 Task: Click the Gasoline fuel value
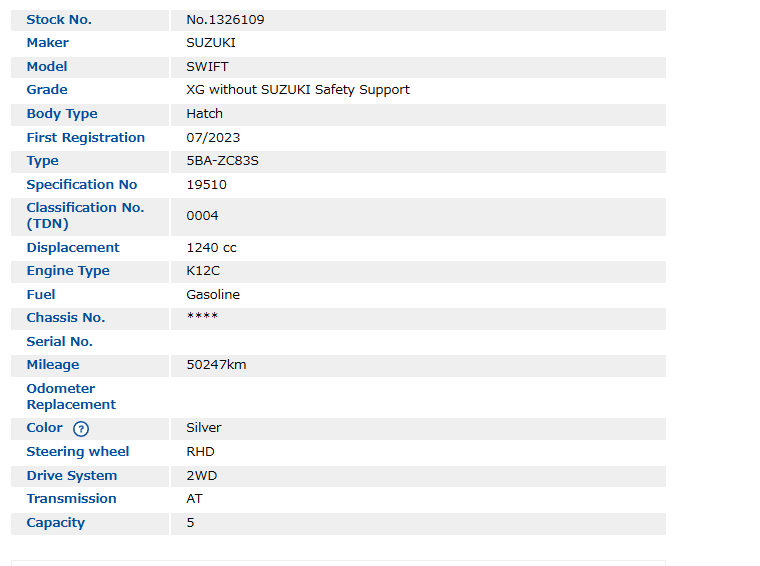click(x=213, y=295)
